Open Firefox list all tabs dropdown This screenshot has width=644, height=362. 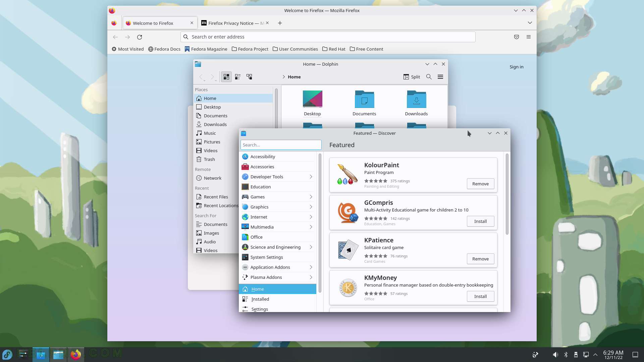pyautogui.click(x=530, y=23)
